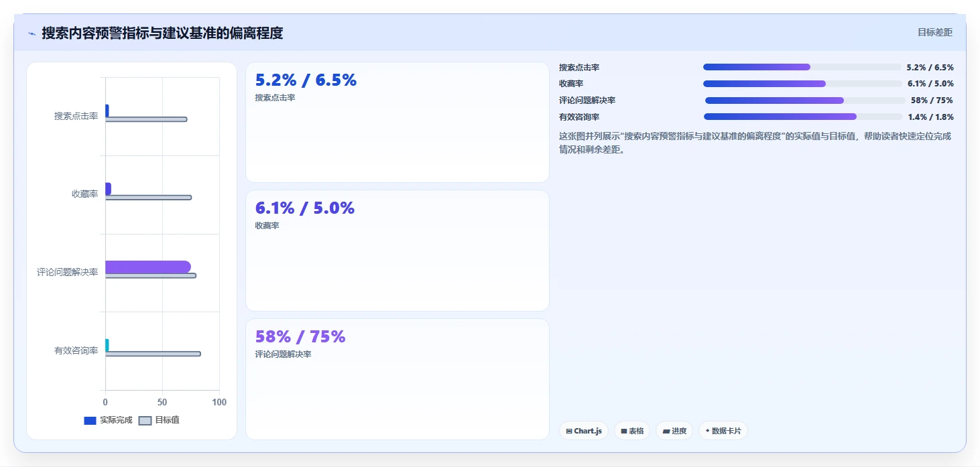
Task: Click the 50 tick on chart x-axis
Action: pyautogui.click(x=162, y=402)
